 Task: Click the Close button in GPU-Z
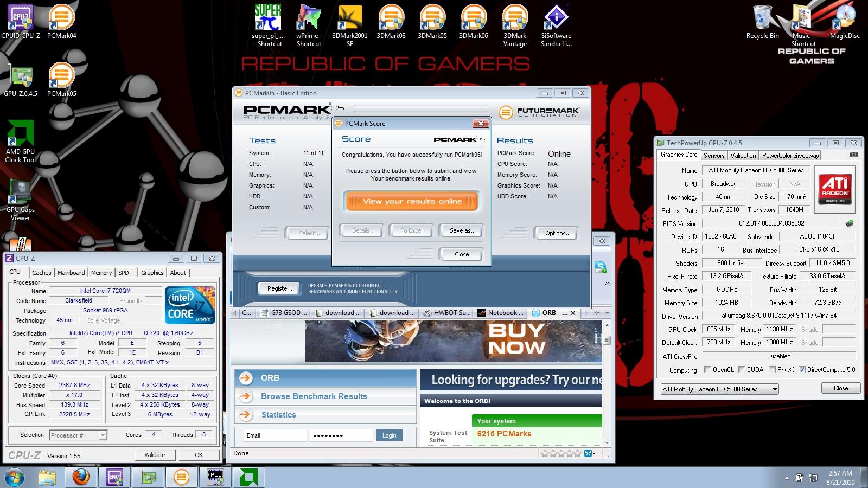(841, 388)
